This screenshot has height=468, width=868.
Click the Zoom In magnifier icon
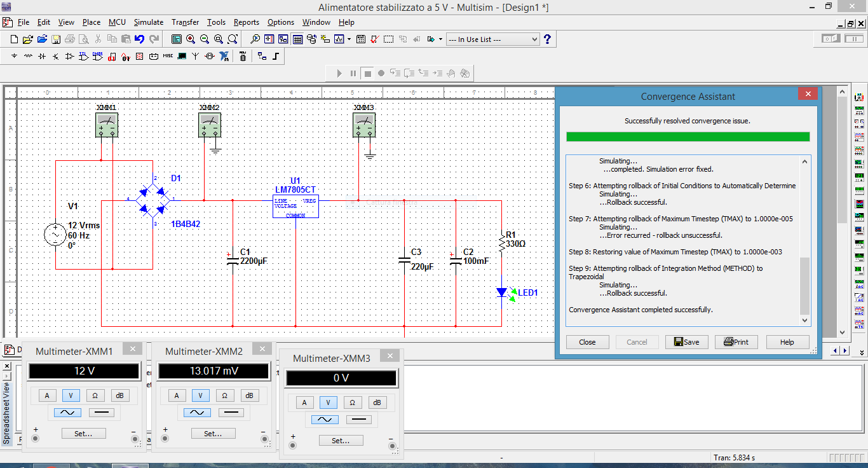click(x=191, y=39)
